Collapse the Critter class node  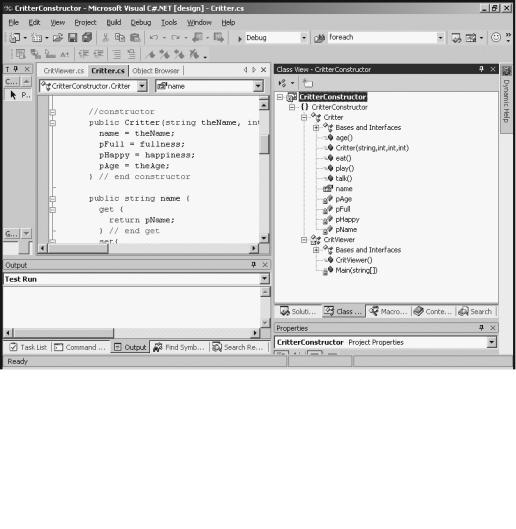tap(304, 117)
